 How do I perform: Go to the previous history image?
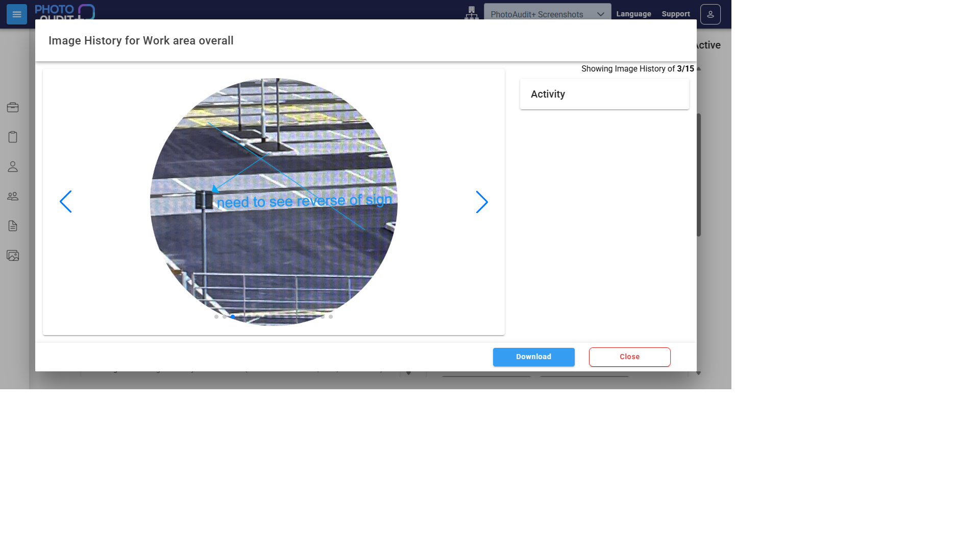[x=66, y=202]
